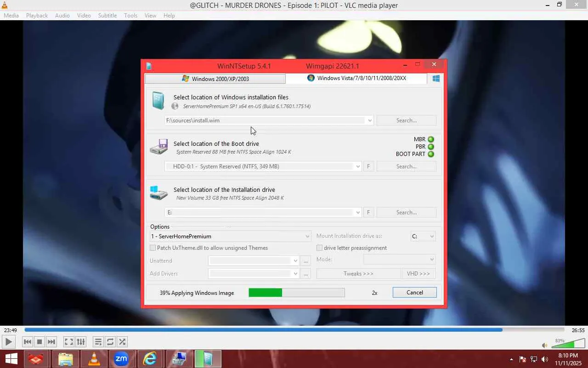The width and height of the screenshot is (588, 368).
Task: Open the Mount Installation drive C: dropdown
Action: tap(423, 236)
